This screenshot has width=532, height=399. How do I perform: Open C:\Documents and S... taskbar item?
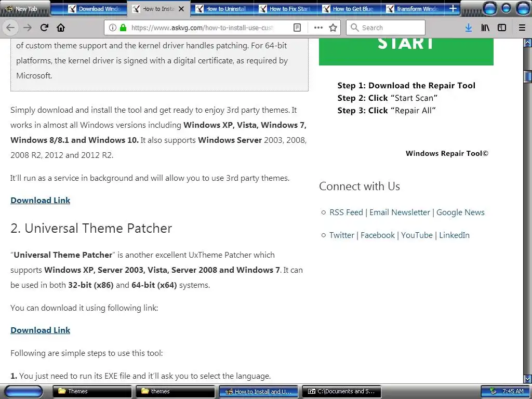pos(342,391)
